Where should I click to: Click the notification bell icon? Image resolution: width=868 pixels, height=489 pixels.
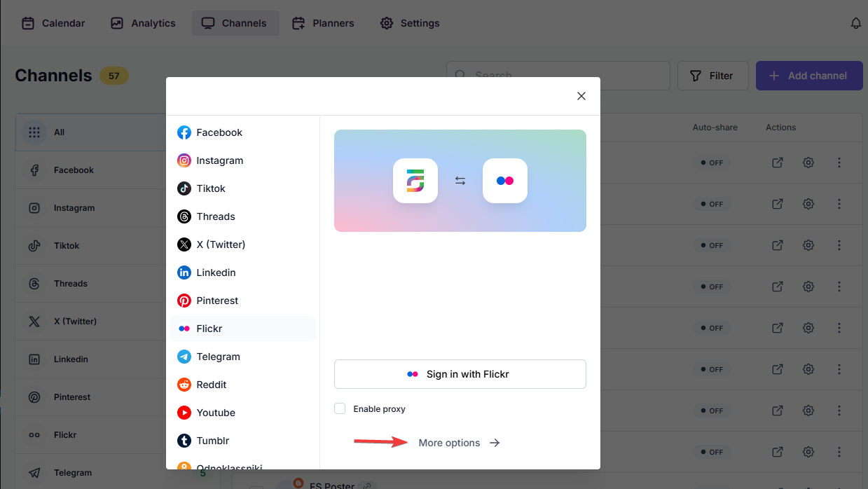[x=855, y=23]
